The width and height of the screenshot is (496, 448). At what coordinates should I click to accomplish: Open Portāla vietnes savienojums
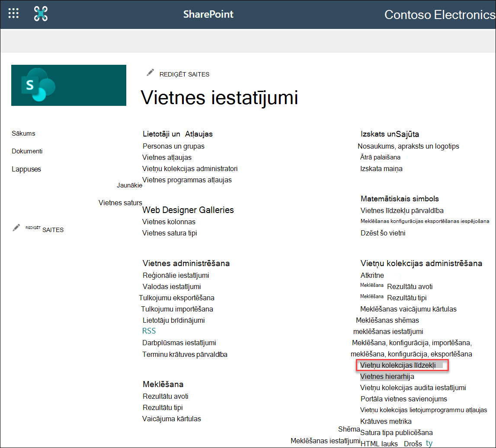pos(403,399)
